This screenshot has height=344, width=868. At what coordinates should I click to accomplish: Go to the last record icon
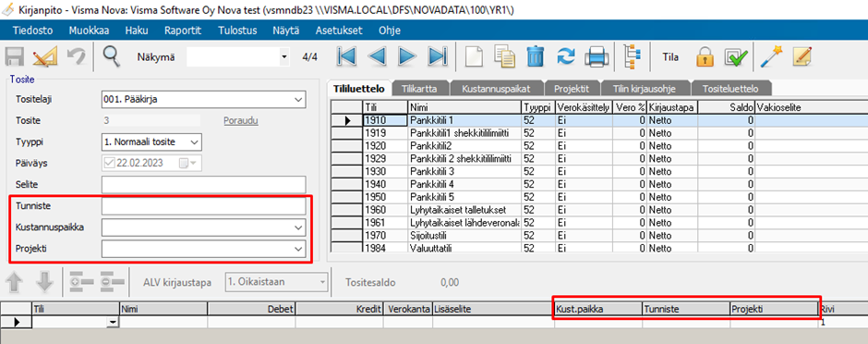tap(438, 56)
